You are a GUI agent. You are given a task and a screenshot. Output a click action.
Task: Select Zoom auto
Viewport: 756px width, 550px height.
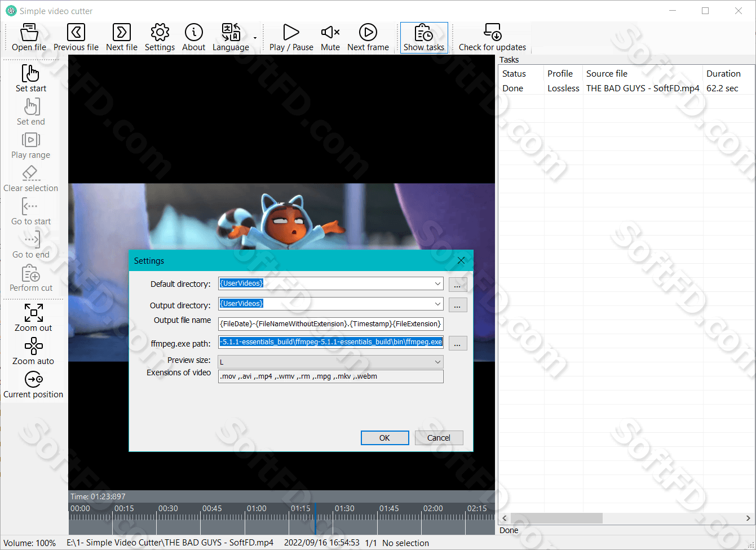[x=33, y=351]
